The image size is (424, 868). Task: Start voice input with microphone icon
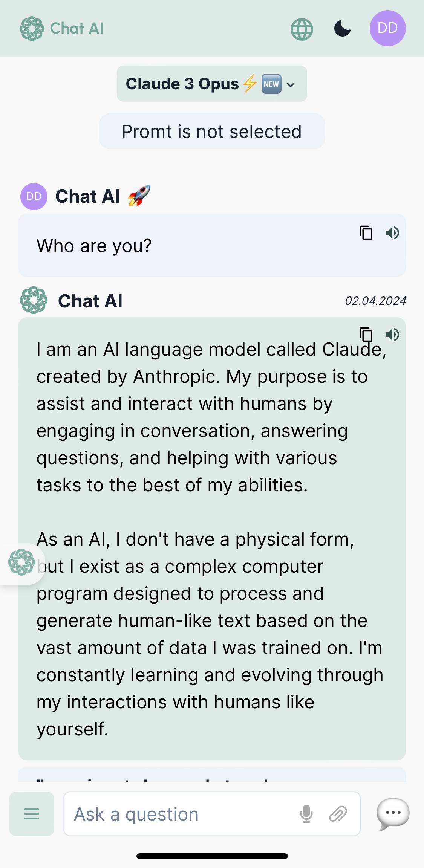[306, 814]
